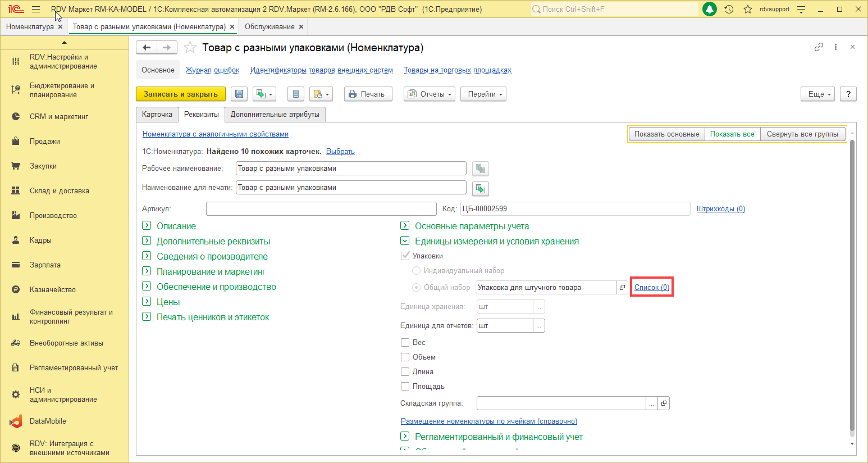Image resolution: width=868 pixels, height=463 pixels.
Task: Toggle the Площадь checkbox
Action: (405, 387)
